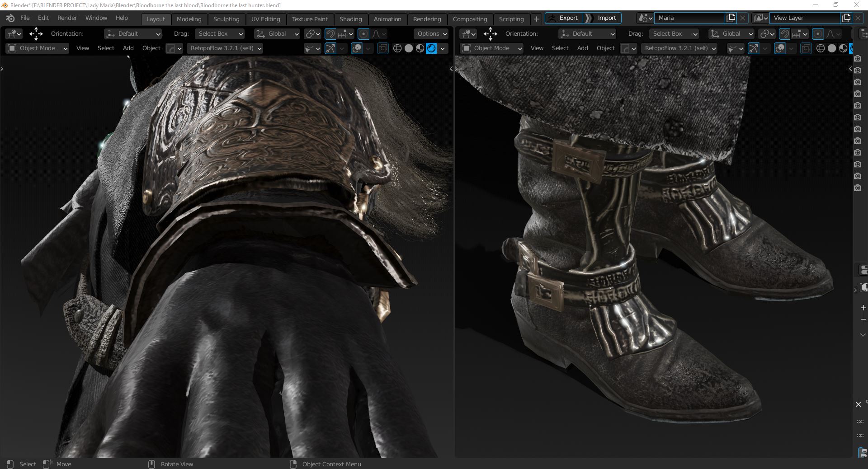Choose material preview shading in left viewport
Image resolution: width=868 pixels, height=469 pixels.
click(420, 48)
